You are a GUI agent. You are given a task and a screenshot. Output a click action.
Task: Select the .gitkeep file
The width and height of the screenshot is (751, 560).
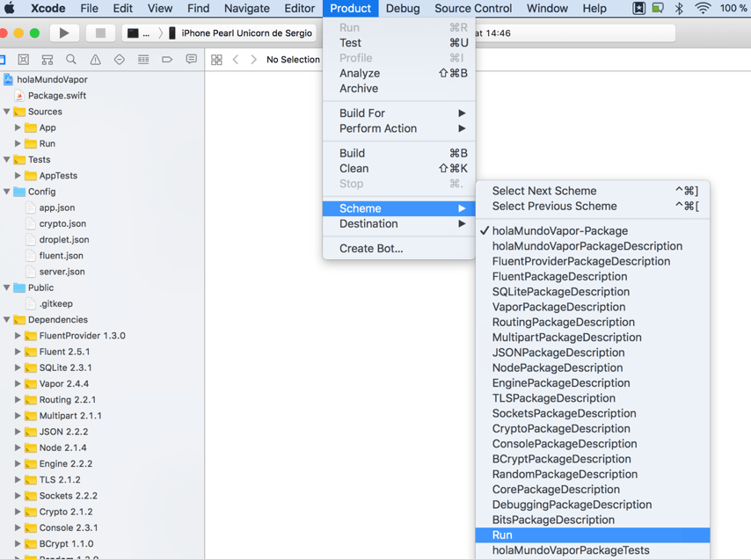(x=56, y=304)
